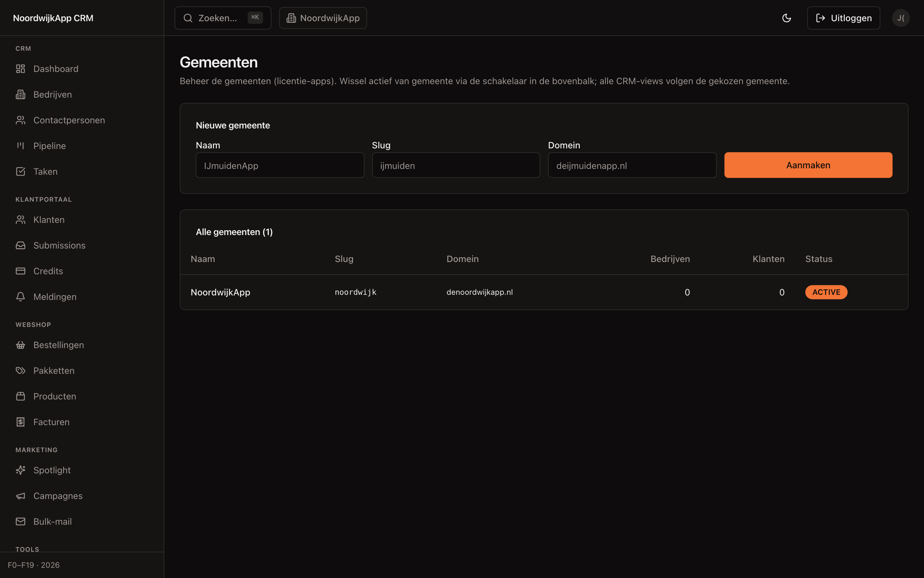Click the Taken checkmark icon
The image size is (924, 578).
pos(21,172)
